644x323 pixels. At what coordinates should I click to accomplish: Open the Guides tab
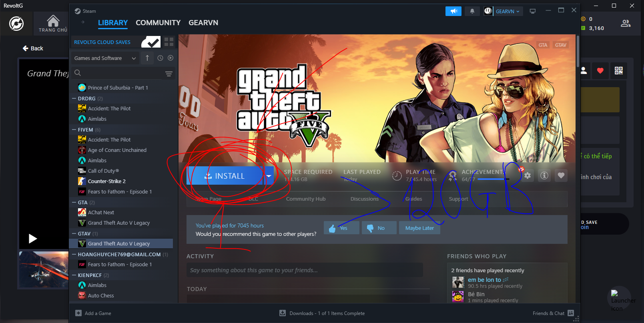(413, 199)
